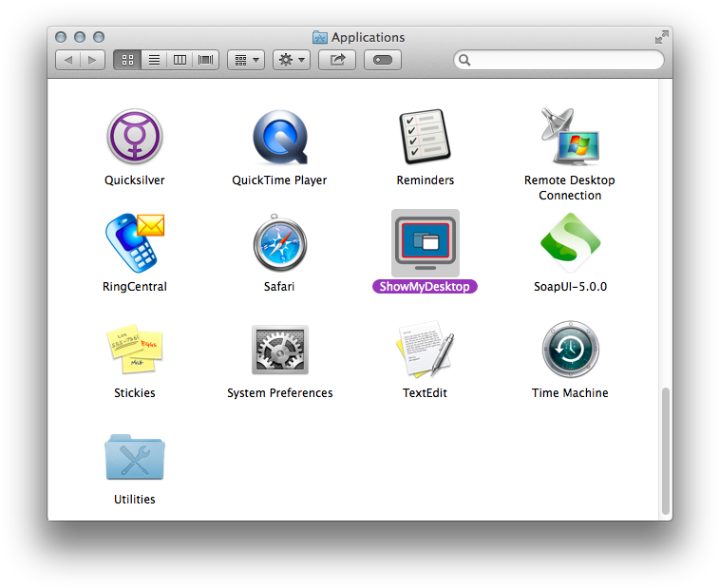Viewport: 719px width, 588px height.
Task: Open the Utilities folder icon
Action: (x=134, y=457)
